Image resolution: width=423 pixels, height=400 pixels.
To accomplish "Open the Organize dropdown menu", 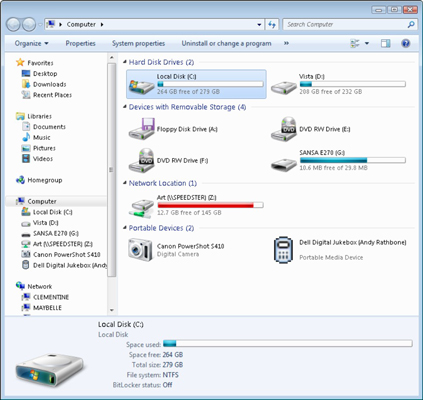I will click(32, 43).
